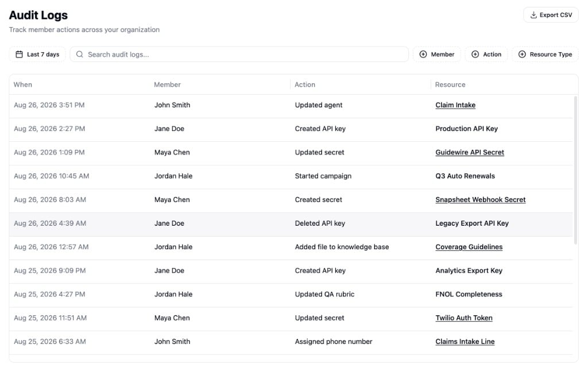Select the Aug 26, 2026 10:45 AM timestamp
Viewport: 588px width, 371px height.
point(51,176)
